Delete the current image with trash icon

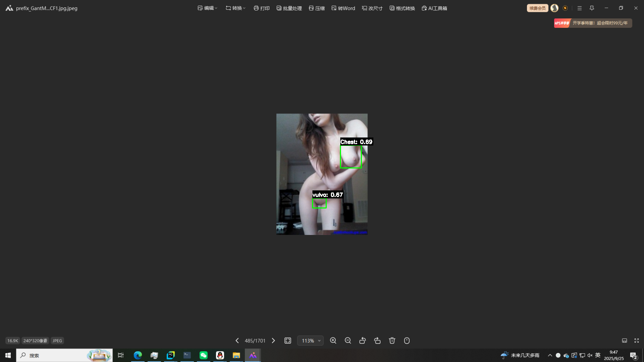[392, 340]
